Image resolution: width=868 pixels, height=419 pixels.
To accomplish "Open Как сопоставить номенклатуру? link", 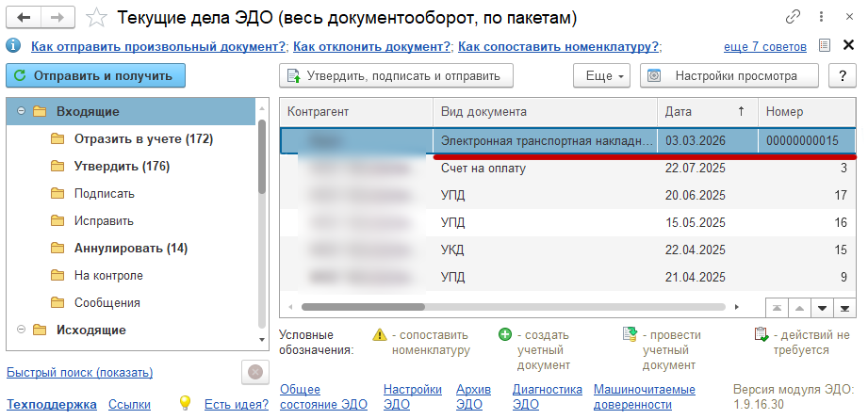I will tap(559, 46).
